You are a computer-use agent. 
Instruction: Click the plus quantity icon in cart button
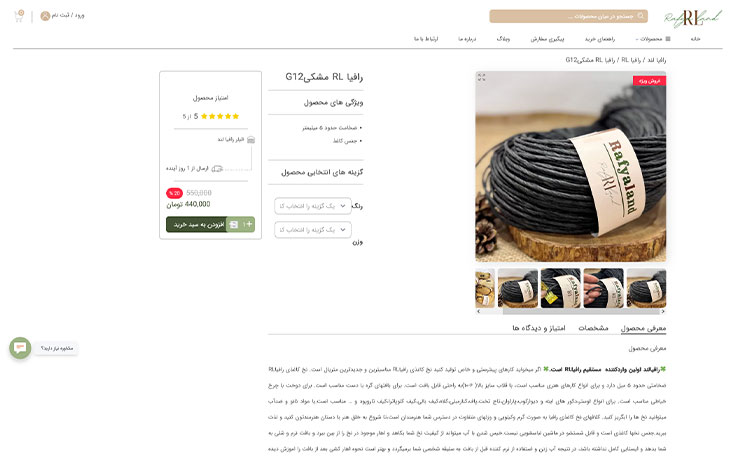249,224
